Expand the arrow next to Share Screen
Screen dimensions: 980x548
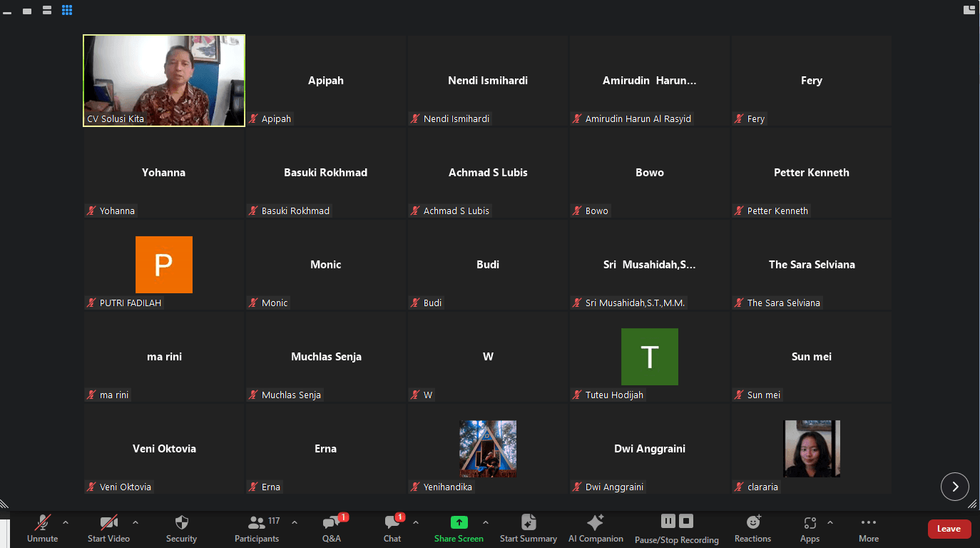486,522
